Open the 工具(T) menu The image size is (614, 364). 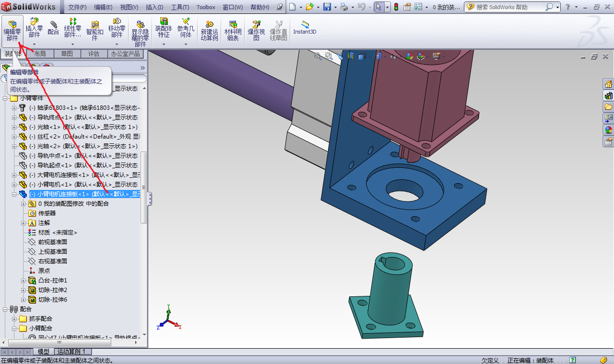pos(180,7)
